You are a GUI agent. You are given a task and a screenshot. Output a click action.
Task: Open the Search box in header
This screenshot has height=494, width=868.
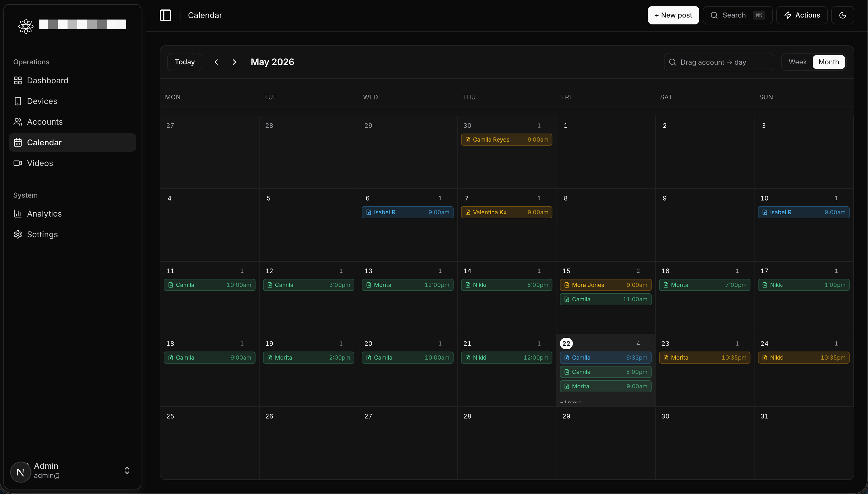point(737,15)
